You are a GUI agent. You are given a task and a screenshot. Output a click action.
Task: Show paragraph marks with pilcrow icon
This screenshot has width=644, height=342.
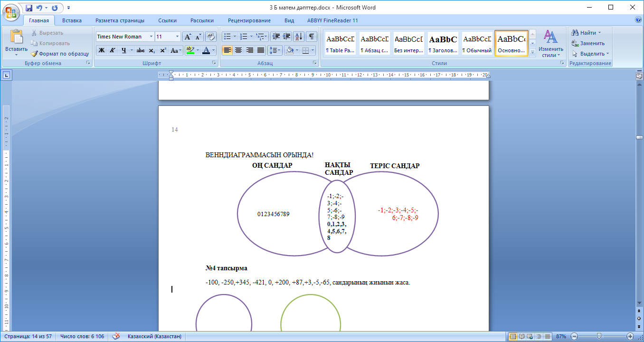point(312,37)
